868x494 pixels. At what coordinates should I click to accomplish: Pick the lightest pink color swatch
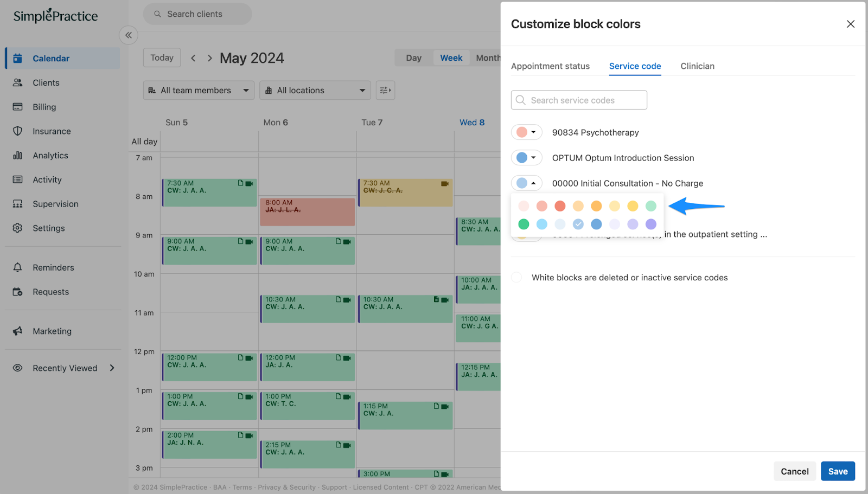click(x=524, y=206)
